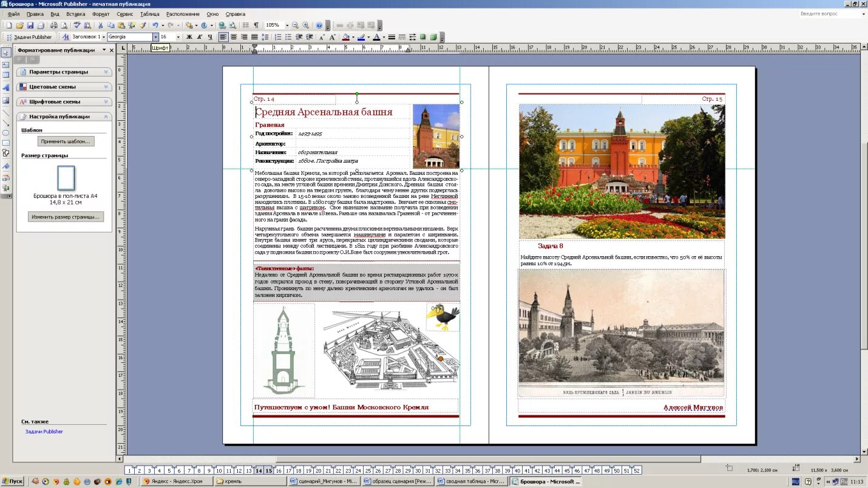868x488 pixels.
Task: Click the Open file folder icon
Action: (x=19, y=25)
